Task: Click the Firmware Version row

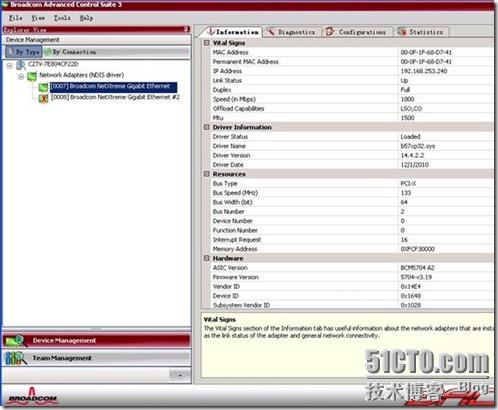Action: click(x=353, y=277)
